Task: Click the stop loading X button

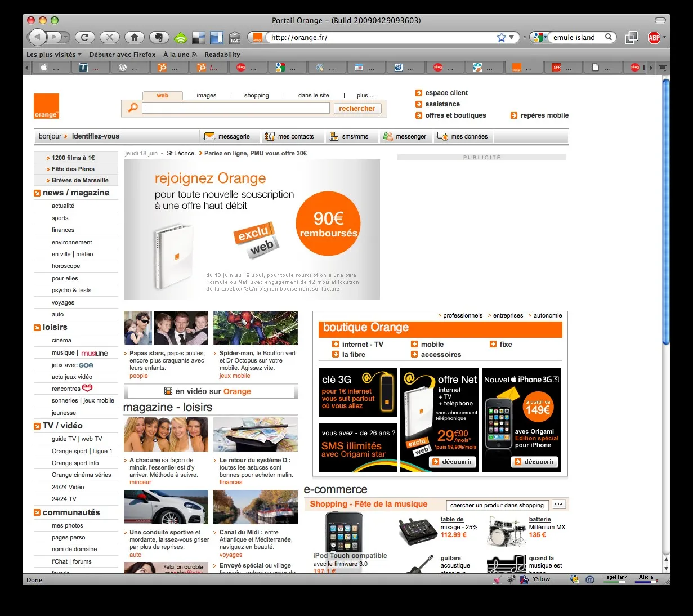Action: pos(109,37)
